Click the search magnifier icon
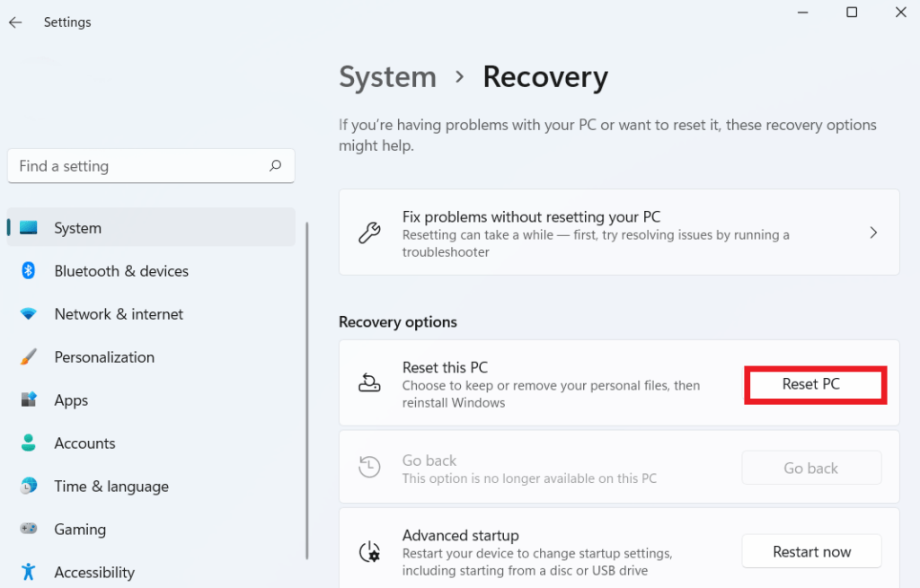 (274, 165)
